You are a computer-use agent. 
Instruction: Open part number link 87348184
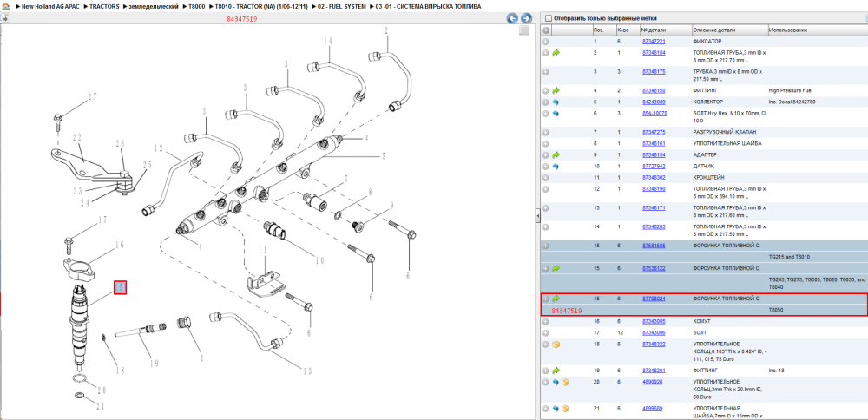point(654,53)
